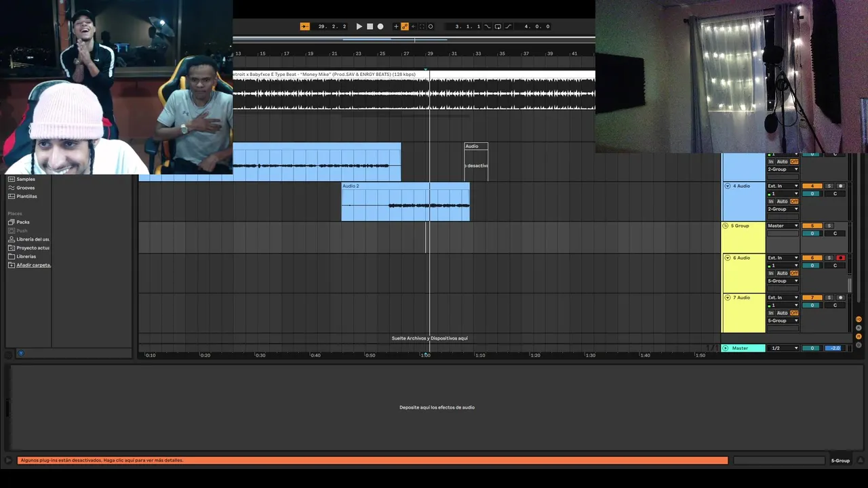Screen dimensions: 868x488
Task: Toggle the Loop switch in transport
Action: pos(498,26)
